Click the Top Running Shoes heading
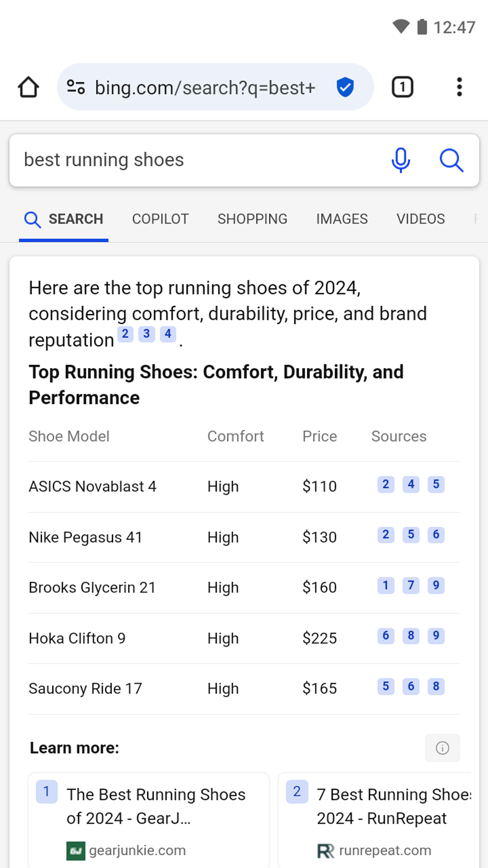Image resolution: width=488 pixels, height=868 pixels. point(216,385)
